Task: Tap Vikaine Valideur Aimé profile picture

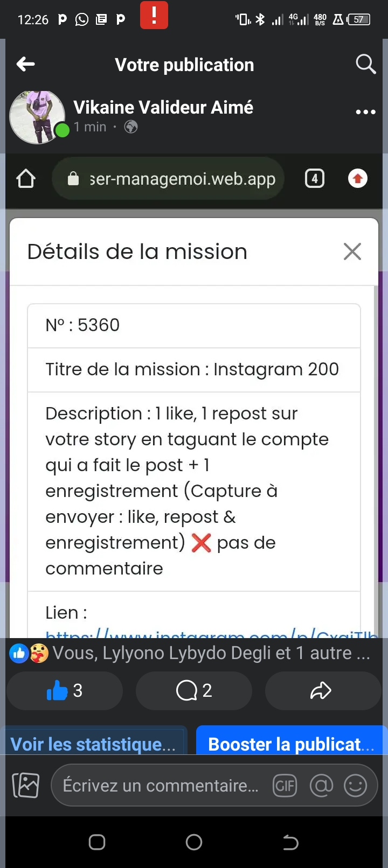Action: (38, 117)
